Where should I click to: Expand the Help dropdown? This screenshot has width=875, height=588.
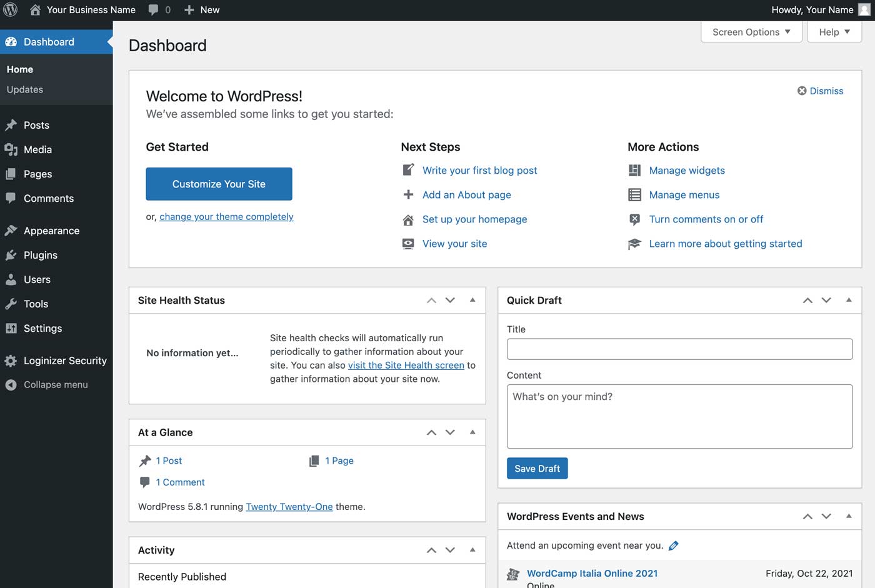834,31
